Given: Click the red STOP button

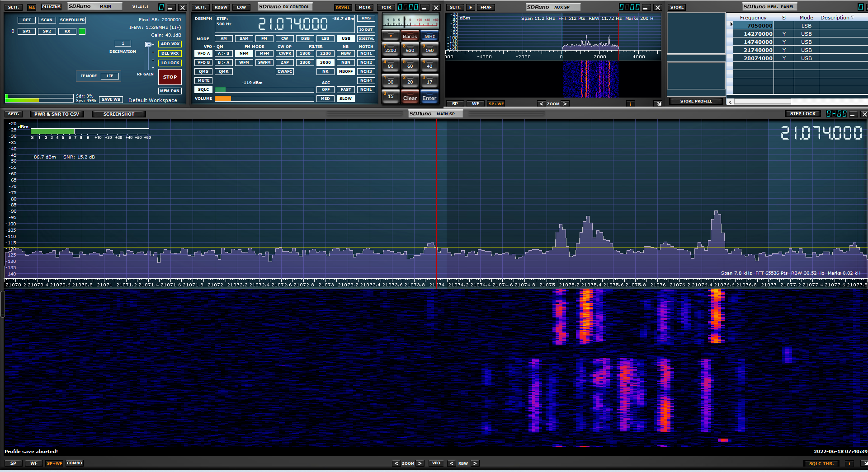Looking at the screenshot, I should coord(170,77).
